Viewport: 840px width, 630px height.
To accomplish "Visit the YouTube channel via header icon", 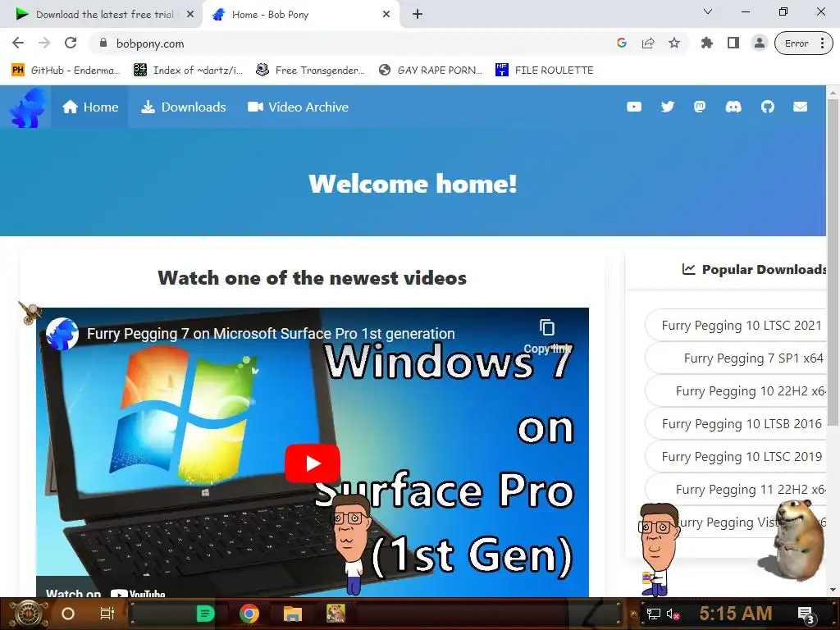I will click(634, 107).
